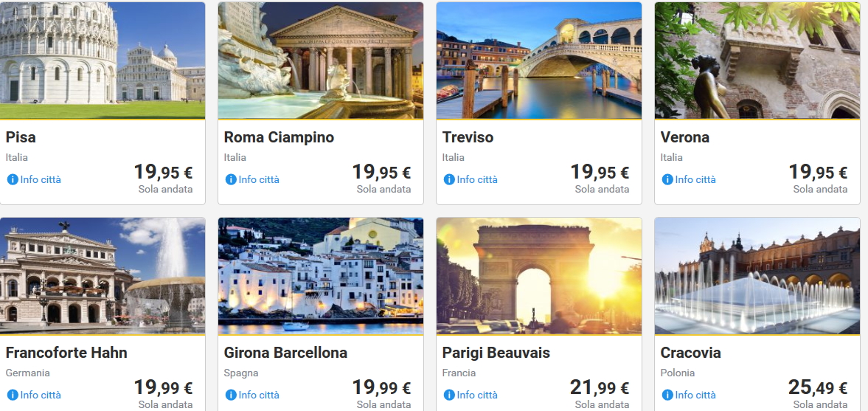
Task: Click the info icon on the Cracovia card
Action: click(x=667, y=395)
